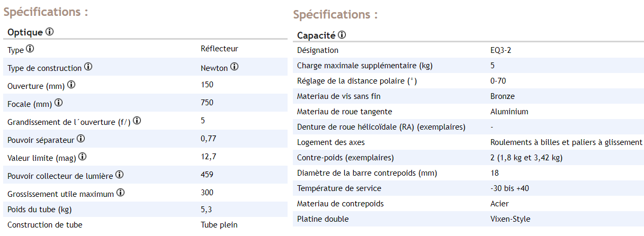
Task: Open info for Pouvoir collecteur de lumière
Action: (x=120, y=175)
